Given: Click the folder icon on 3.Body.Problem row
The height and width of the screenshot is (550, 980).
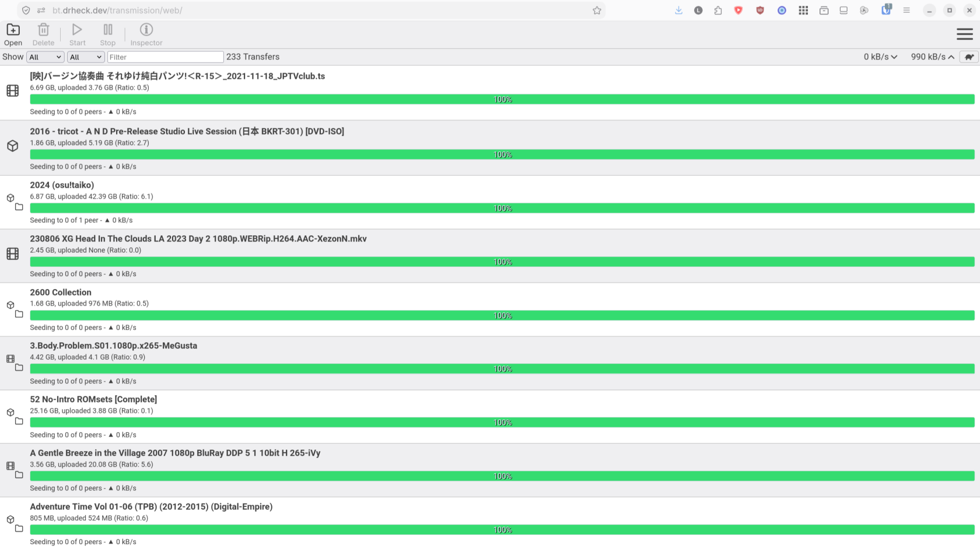Looking at the screenshot, I should click(19, 368).
